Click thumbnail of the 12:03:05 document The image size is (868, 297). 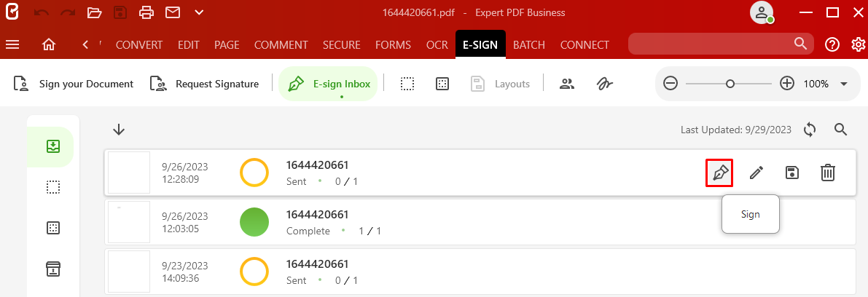point(129,222)
